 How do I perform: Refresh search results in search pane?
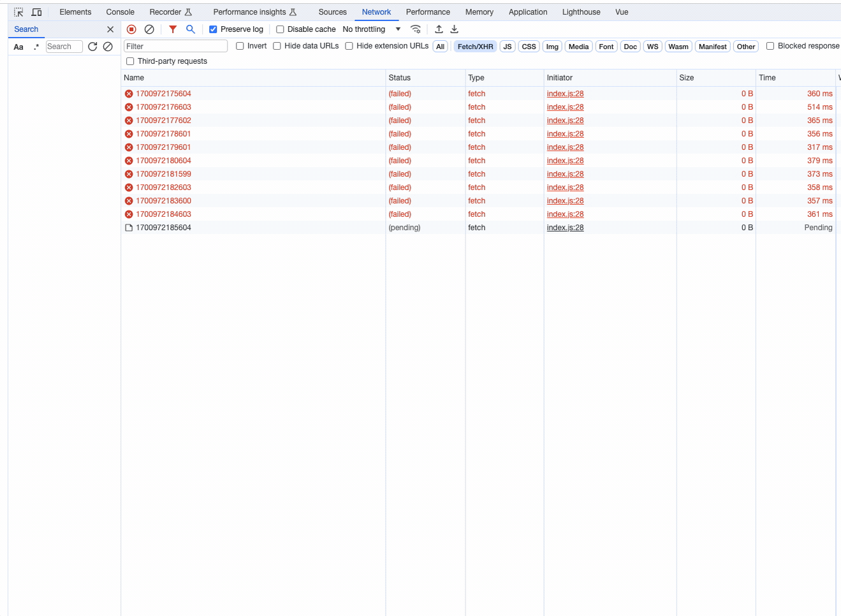(92, 46)
